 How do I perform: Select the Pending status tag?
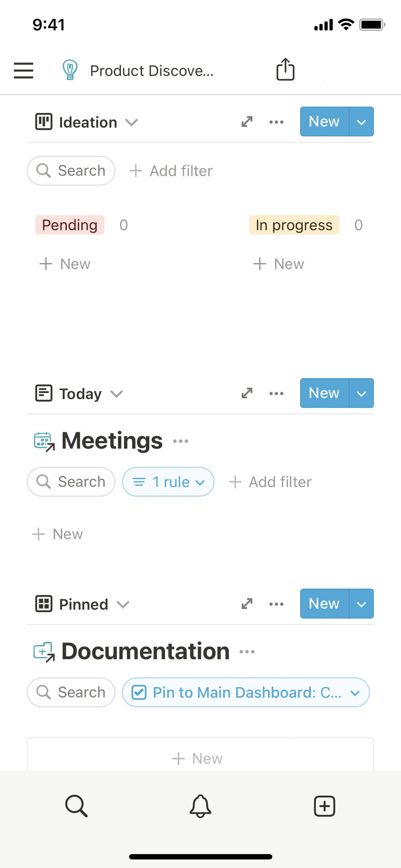(70, 225)
